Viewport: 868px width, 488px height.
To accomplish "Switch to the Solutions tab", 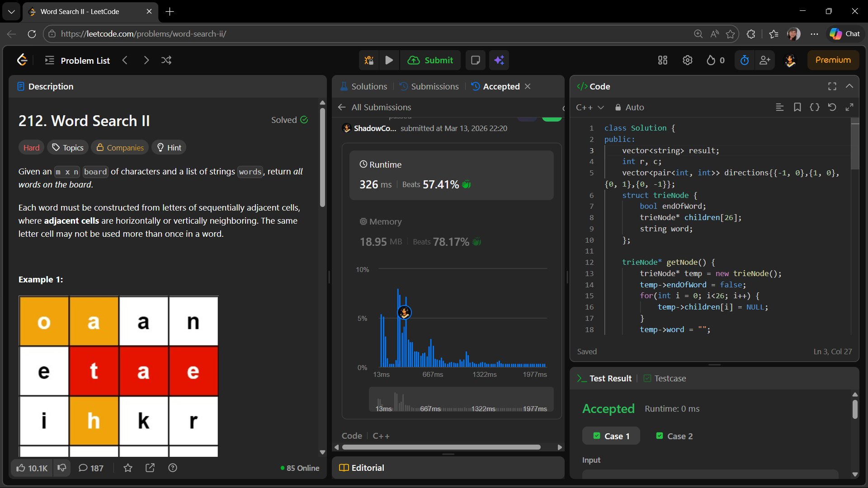I will tap(364, 86).
